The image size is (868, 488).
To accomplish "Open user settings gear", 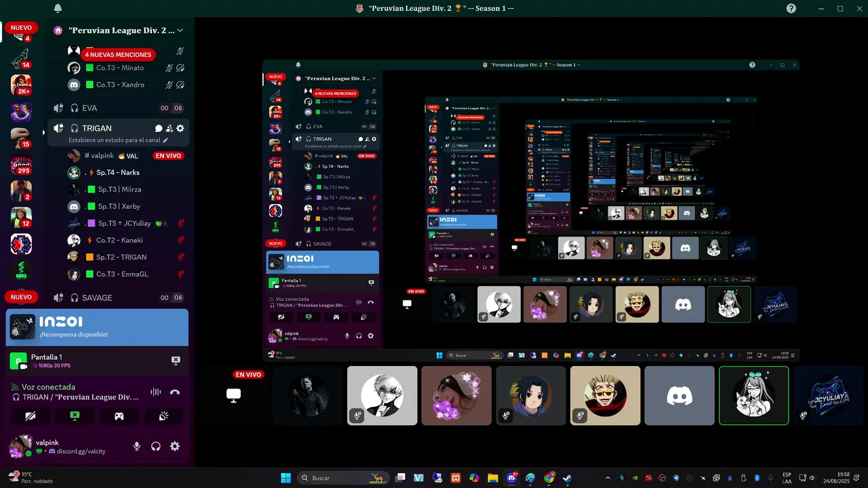I will pyautogui.click(x=175, y=446).
